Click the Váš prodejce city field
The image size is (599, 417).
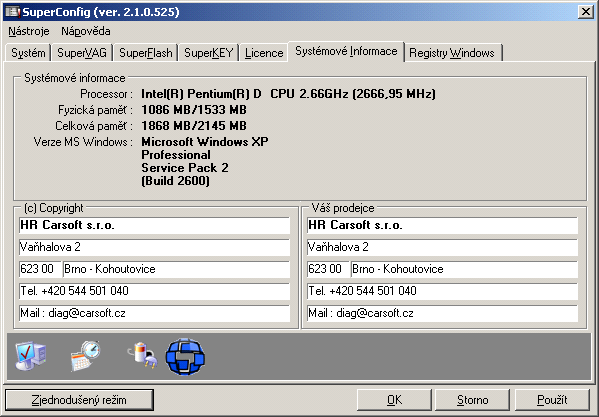[464, 269]
